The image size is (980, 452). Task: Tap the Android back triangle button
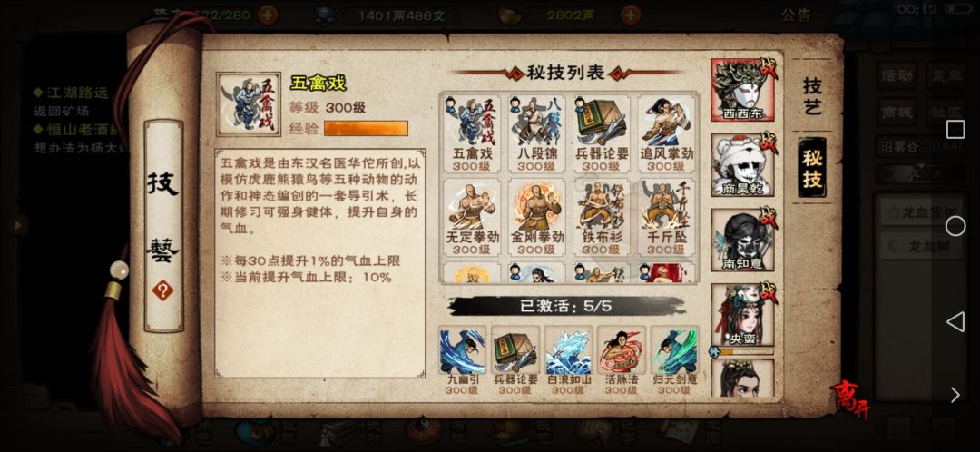click(x=955, y=322)
